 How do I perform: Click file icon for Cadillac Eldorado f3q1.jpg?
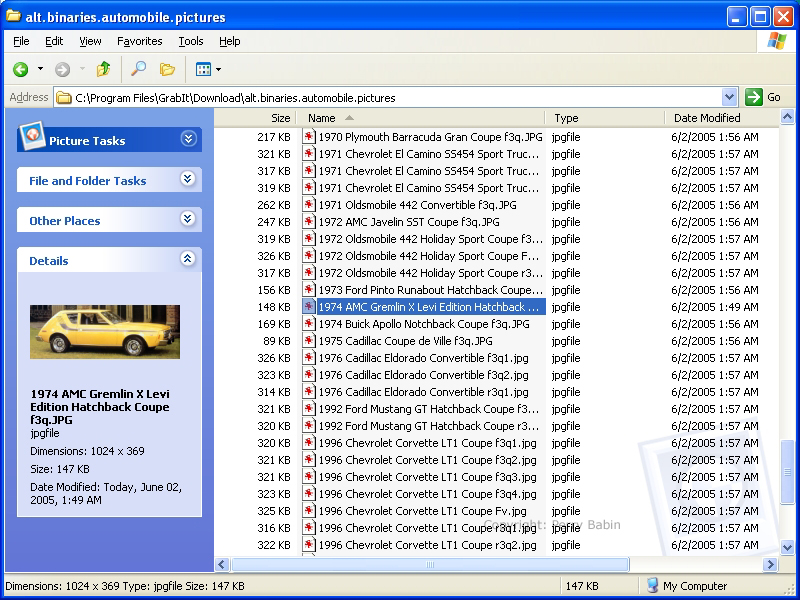(308, 358)
